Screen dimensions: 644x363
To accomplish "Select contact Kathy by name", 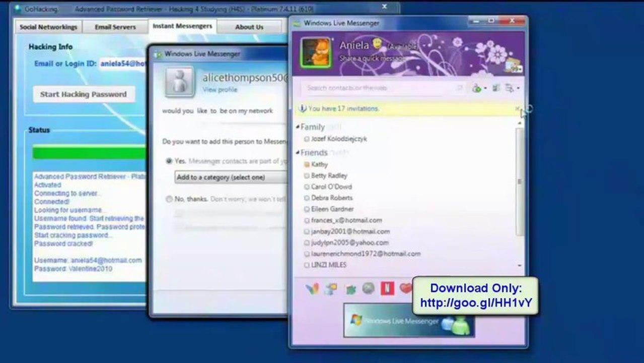I will [319, 164].
